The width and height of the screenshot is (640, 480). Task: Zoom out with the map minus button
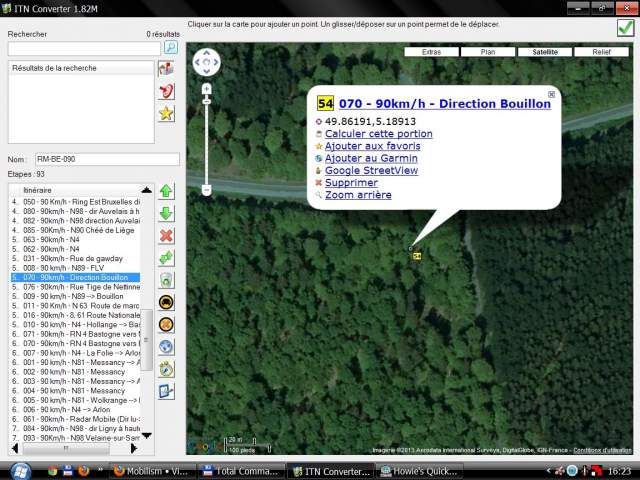(206, 190)
